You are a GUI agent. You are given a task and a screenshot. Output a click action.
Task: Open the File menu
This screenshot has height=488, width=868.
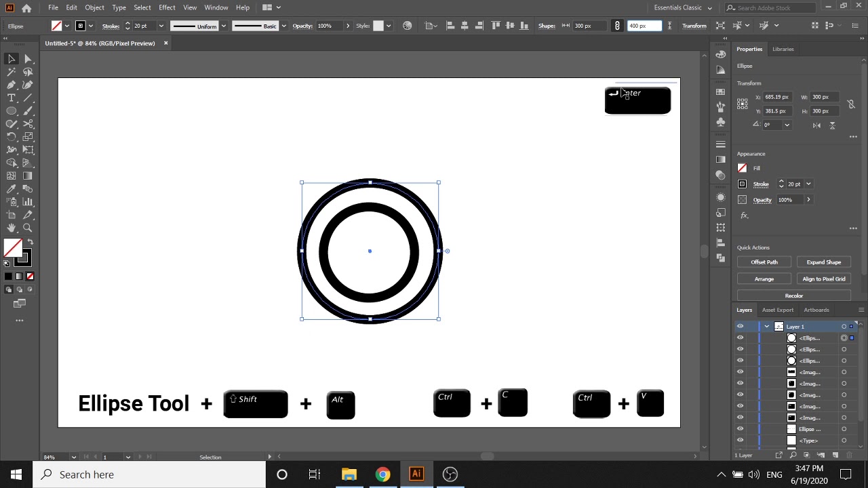(53, 7)
